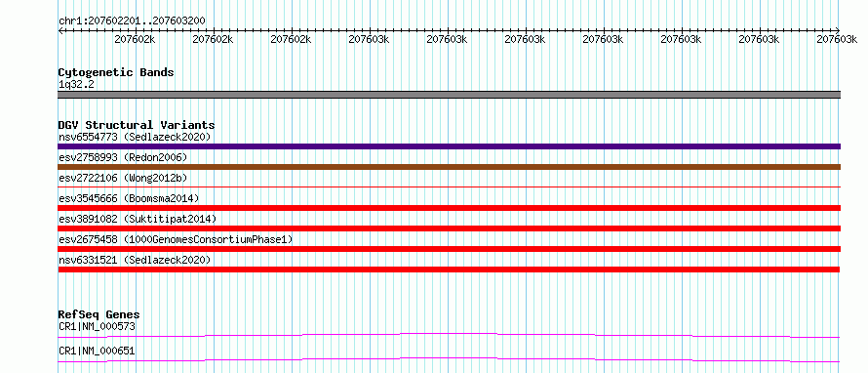Open the DGV Structural Variants track title
Image resolution: width=868 pixels, height=373 pixels.
coord(137,125)
